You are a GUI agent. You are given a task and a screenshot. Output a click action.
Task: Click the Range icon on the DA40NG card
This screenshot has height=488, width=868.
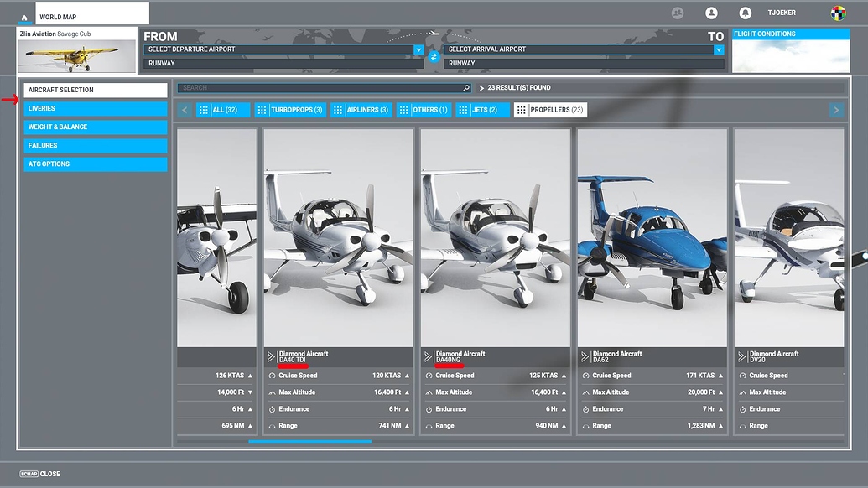pos(429,425)
